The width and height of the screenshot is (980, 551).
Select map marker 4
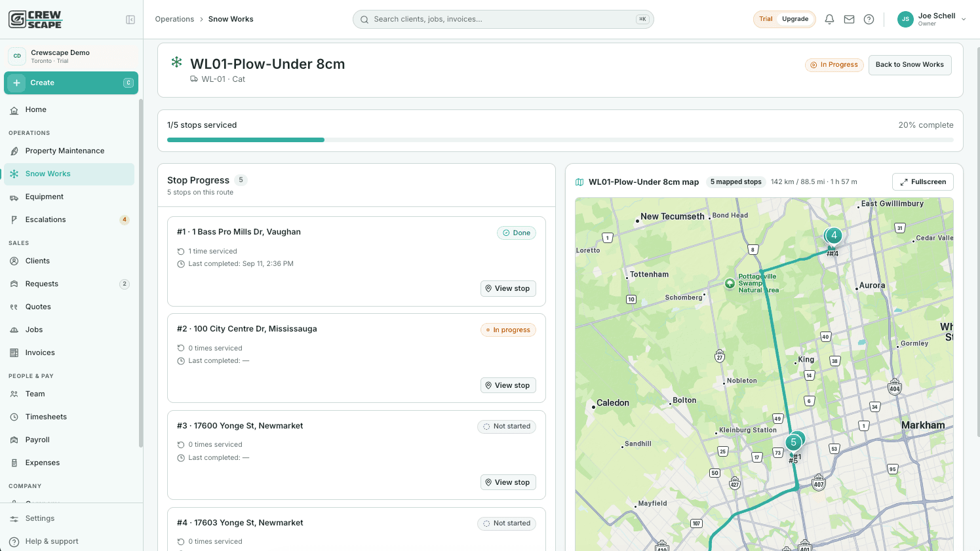pyautogui.click(x=834, y=235)
